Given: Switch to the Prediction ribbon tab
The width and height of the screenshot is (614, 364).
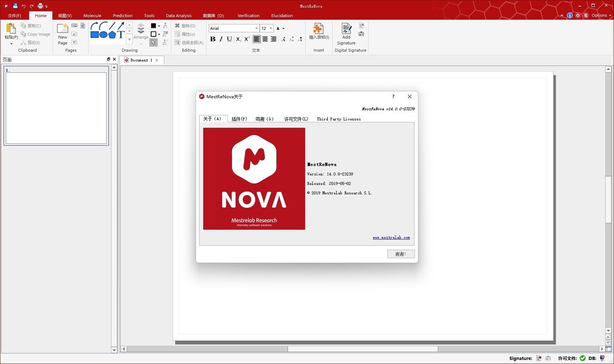Looking at the screenshot, I should pos(122,15).
